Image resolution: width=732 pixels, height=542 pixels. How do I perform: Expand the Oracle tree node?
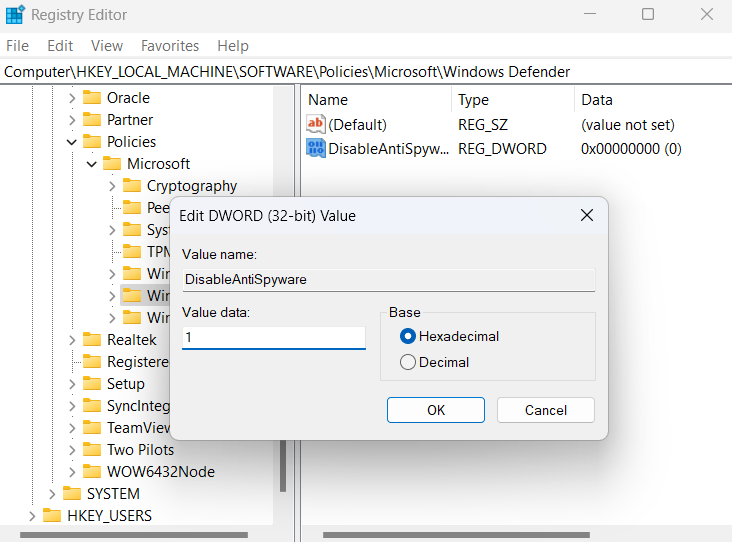72,98
